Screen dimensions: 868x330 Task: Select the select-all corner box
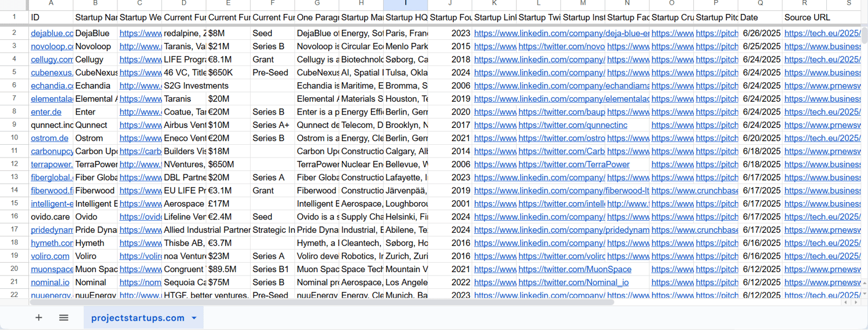[x=14, y=4]
